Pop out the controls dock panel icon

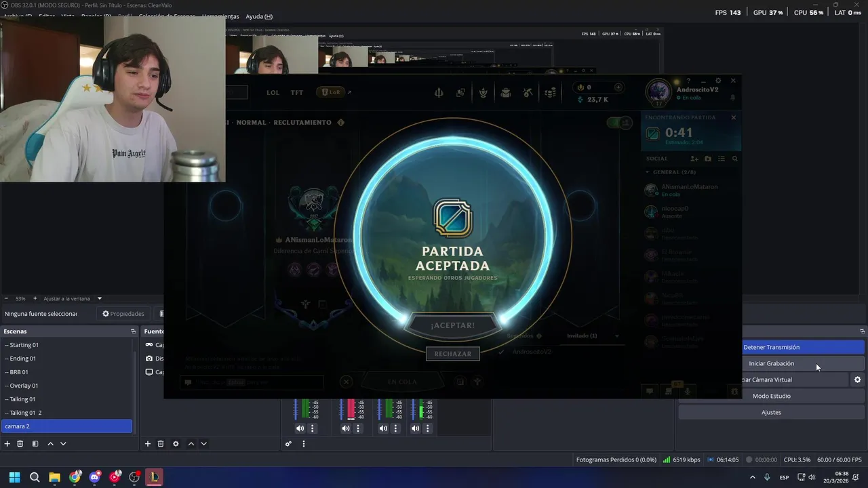862,331
